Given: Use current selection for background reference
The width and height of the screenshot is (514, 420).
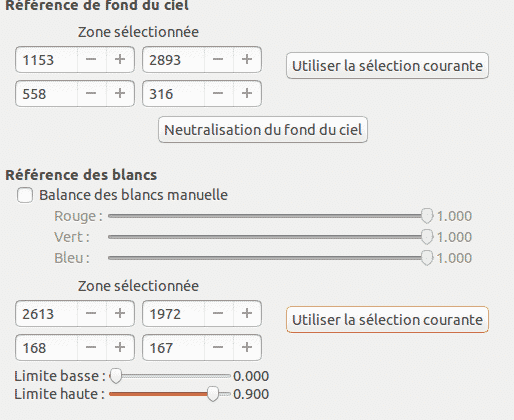Looking at the screenshot, I should [387, 66].
